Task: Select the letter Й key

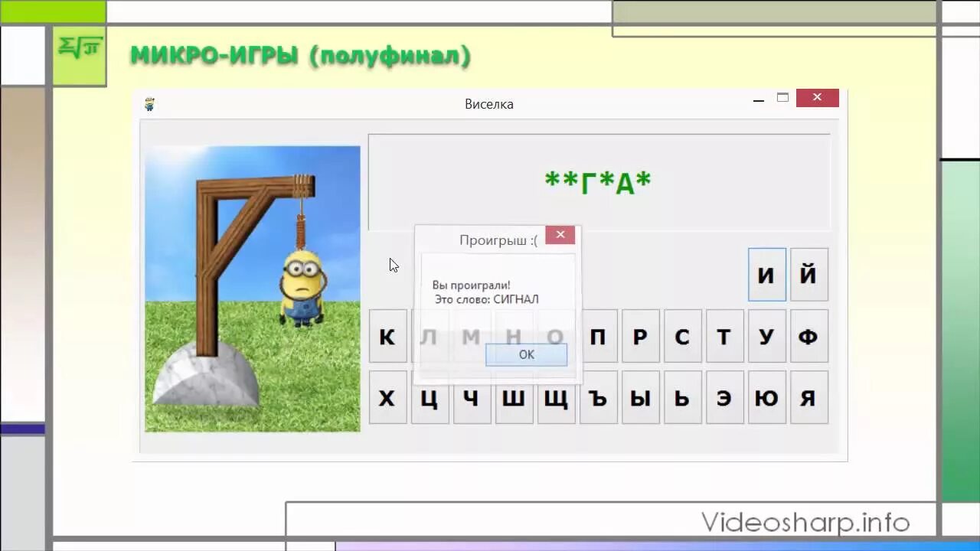Action: (x=809, y=275)
